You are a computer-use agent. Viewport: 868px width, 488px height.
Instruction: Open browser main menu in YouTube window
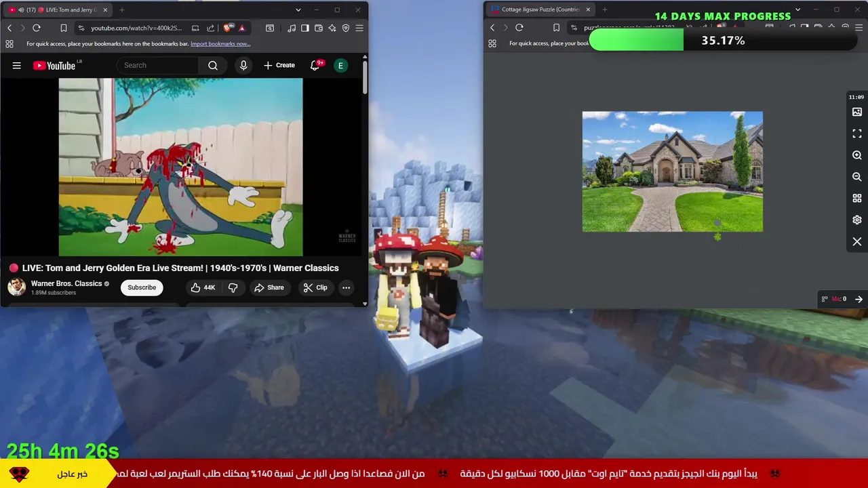point(359,28)
